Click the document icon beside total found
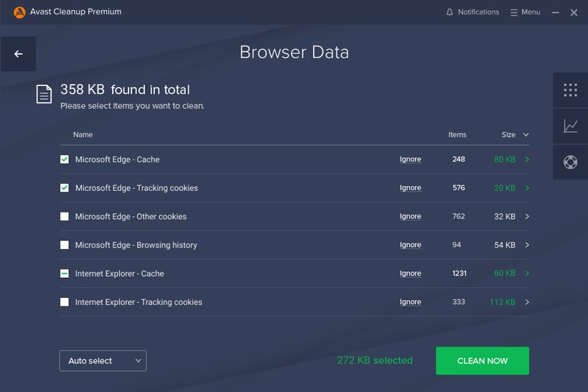Image resolution: width=588 pixels, height=392 pixels. click(x=44, y=94)
